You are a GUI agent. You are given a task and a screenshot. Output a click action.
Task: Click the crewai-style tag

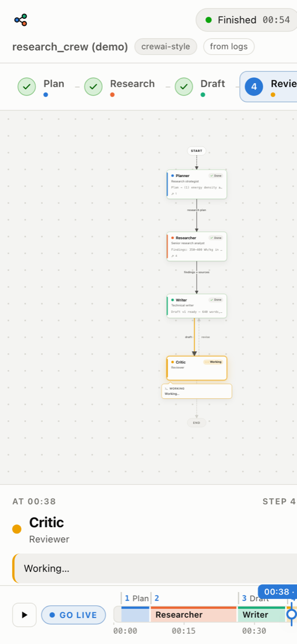click(166, 47)
